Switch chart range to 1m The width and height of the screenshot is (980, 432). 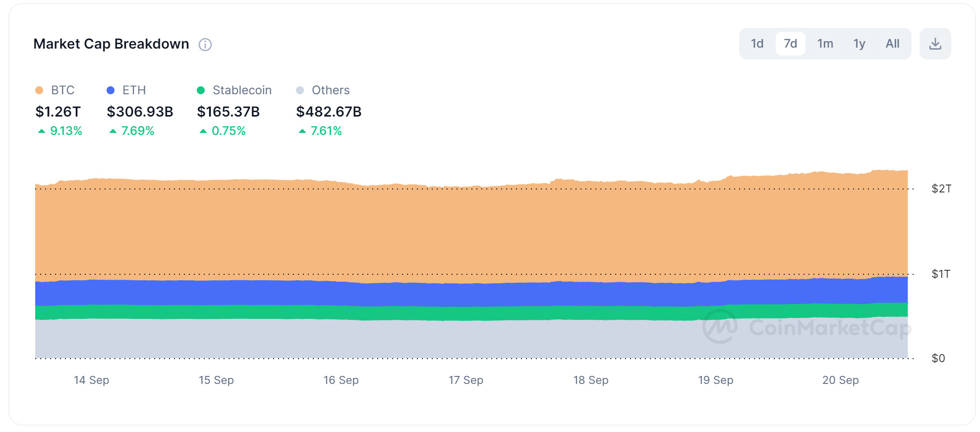[825, 44]
